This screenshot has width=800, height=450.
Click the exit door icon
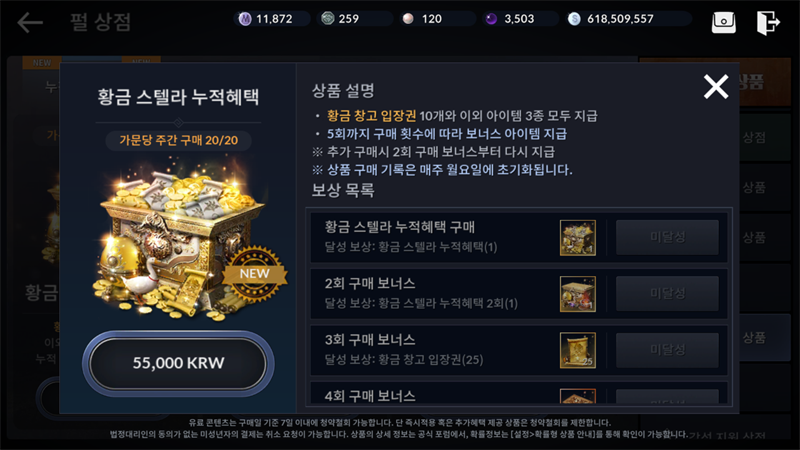pyautogui.click(x=768, y=22)
